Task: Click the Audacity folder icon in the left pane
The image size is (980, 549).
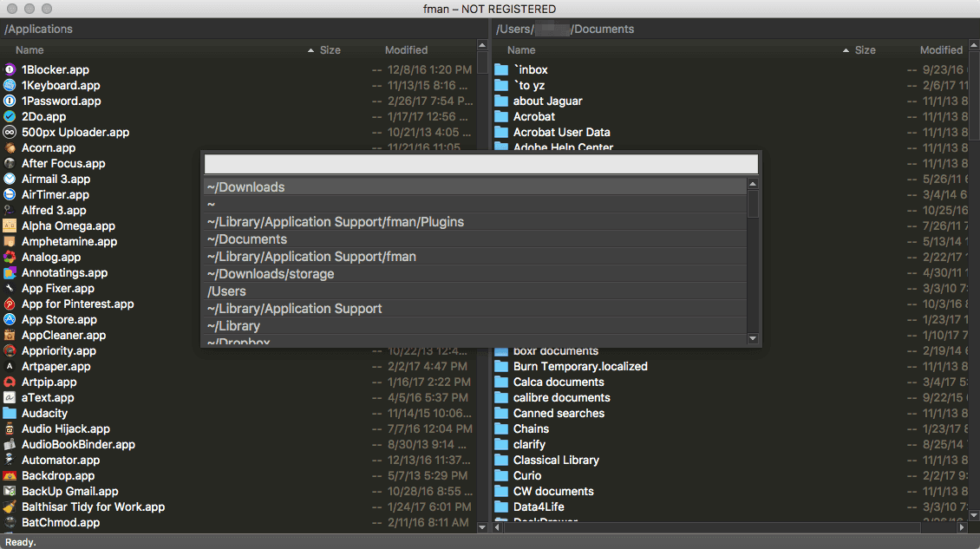Action: click(x=10, y=414)
